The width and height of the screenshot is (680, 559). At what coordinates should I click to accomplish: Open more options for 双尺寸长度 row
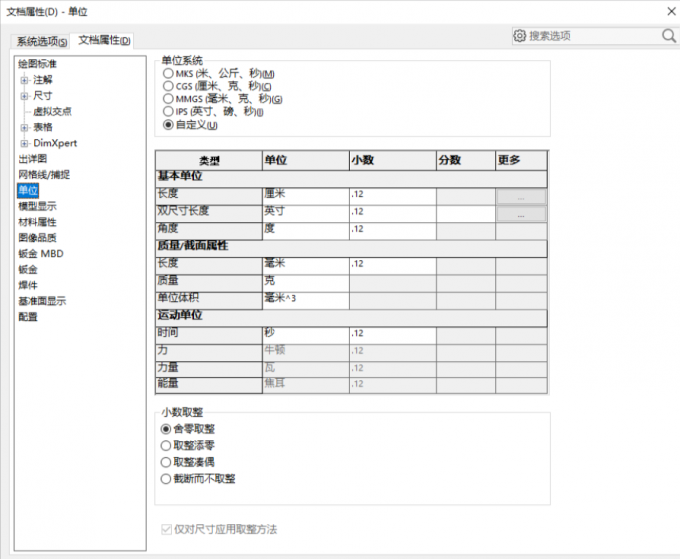521,214
